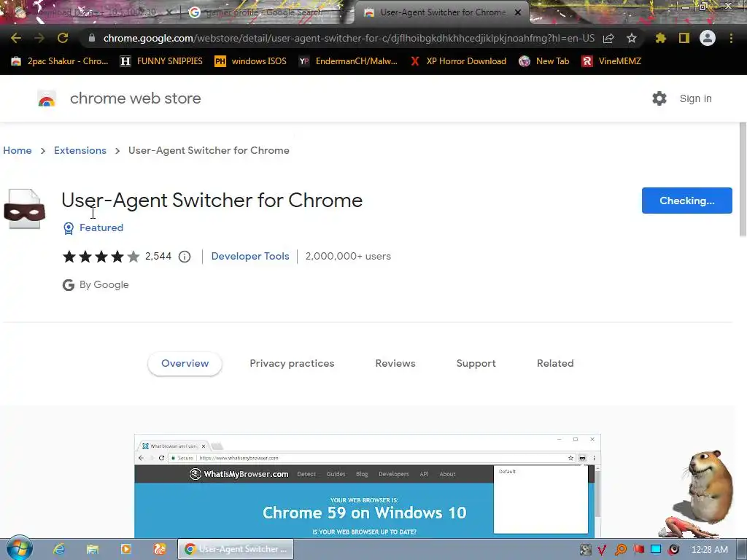
Task: Open the Extensions puzzle piece menu
Action: 660,38
